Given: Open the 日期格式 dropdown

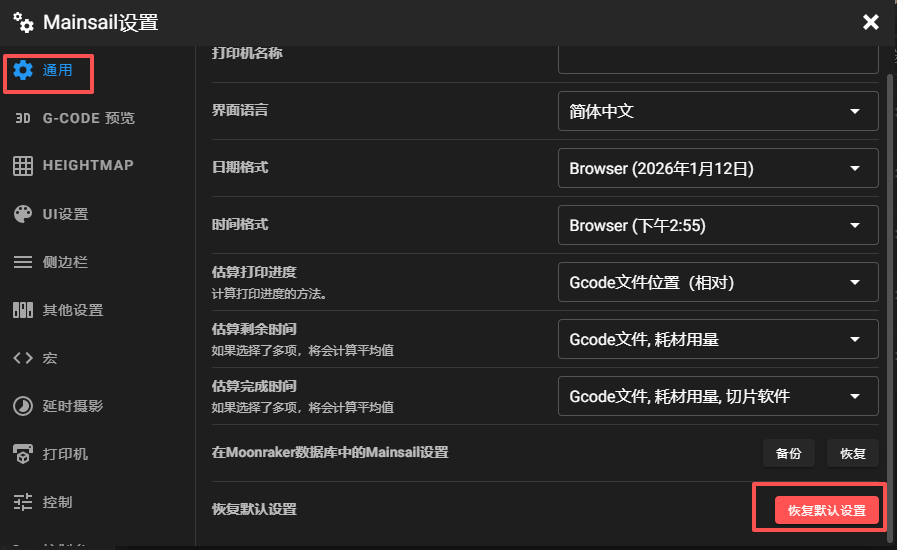Looking at the screenshot, I should coord(717,168).
